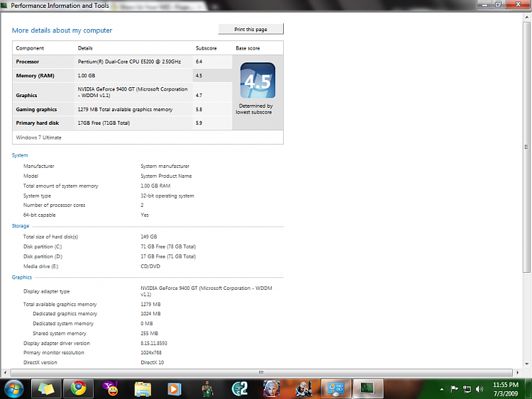Click "1024x768" monitor resolution
Screen dimensions: 532x399
pos(151,352)
